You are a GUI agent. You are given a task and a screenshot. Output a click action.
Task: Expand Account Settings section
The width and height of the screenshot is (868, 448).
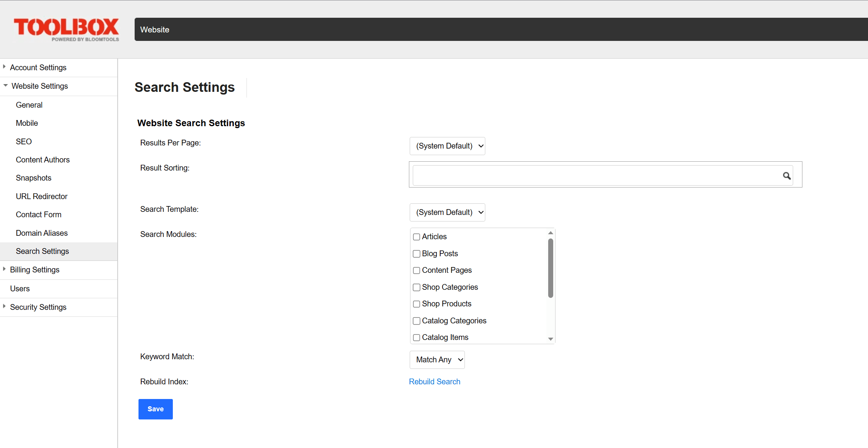pyautogui.click(x=38, y=68)
